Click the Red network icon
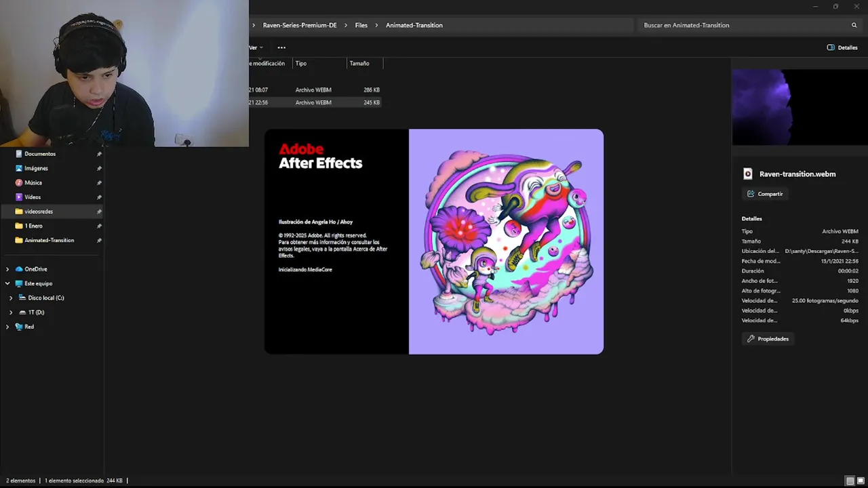The image size is (868, 488). pos(19,327)
